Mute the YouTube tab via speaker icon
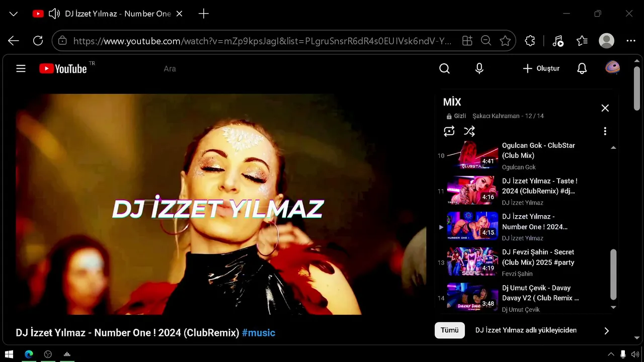Viewport: 644px width, 362px height. (54, 14)
